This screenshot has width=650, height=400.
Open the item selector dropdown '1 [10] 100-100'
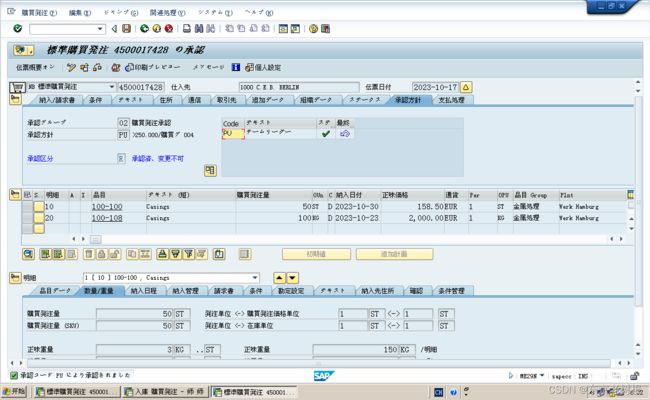coord(255,278)
